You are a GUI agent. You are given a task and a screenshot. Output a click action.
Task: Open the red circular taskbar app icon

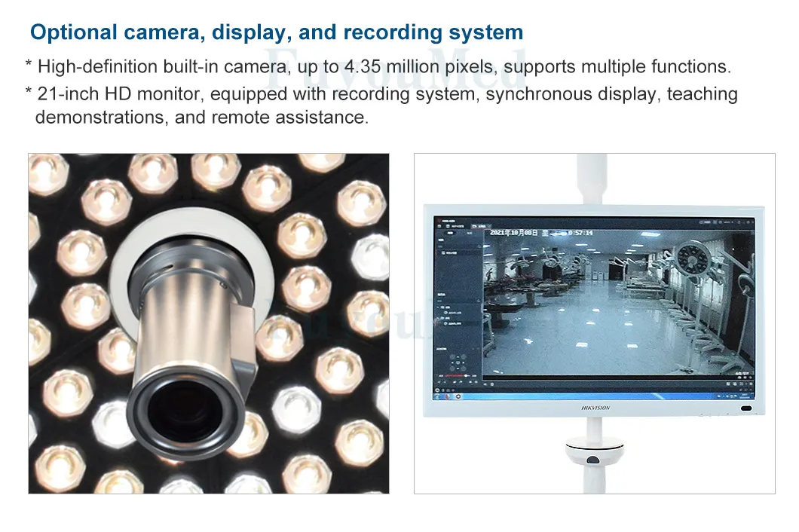point(459,395)
